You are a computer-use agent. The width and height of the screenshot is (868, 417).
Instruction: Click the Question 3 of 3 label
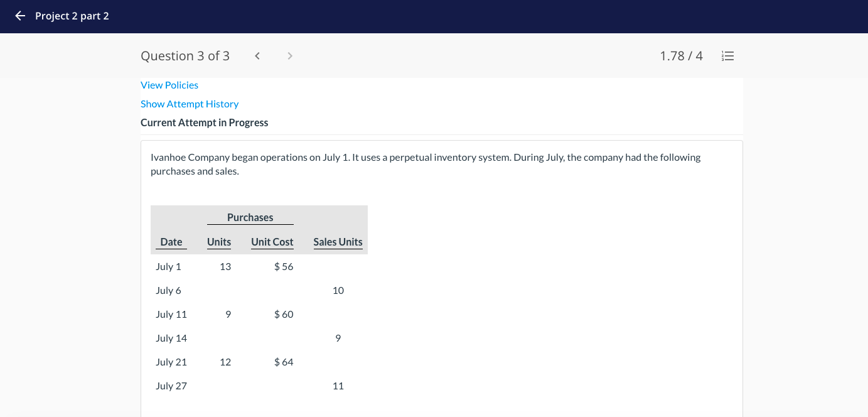pyautogui.click(x=185, y=56)
